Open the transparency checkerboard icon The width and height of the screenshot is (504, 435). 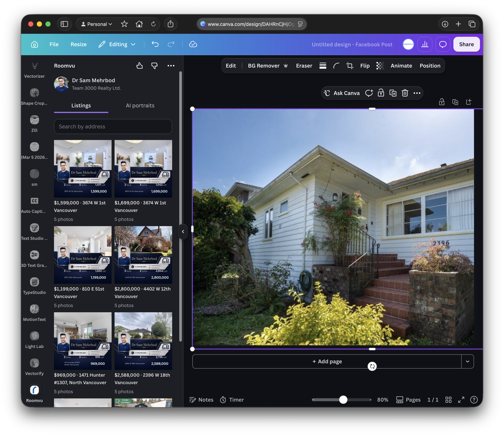click(380, 66)
